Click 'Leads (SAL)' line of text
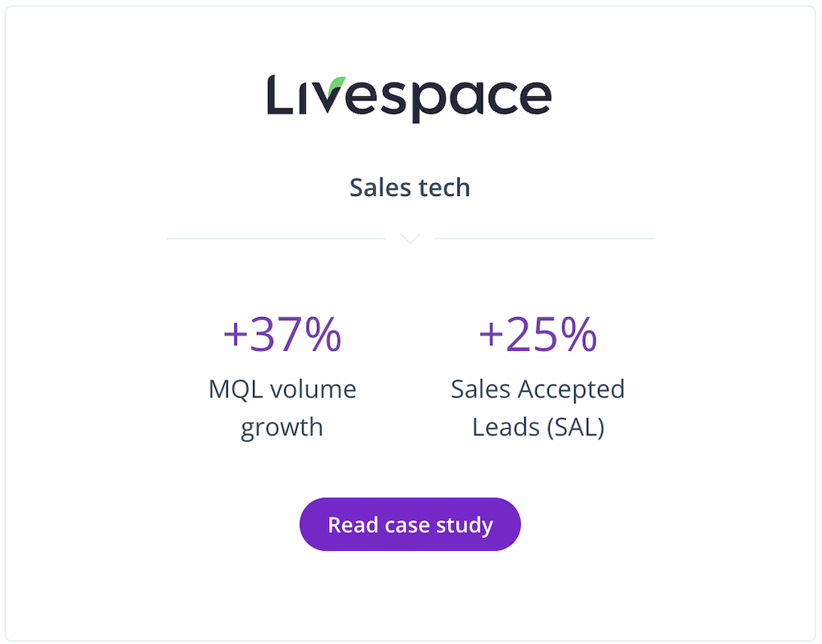Image resolution: width=822 pixels, height=644 pixels. [538, 427]
